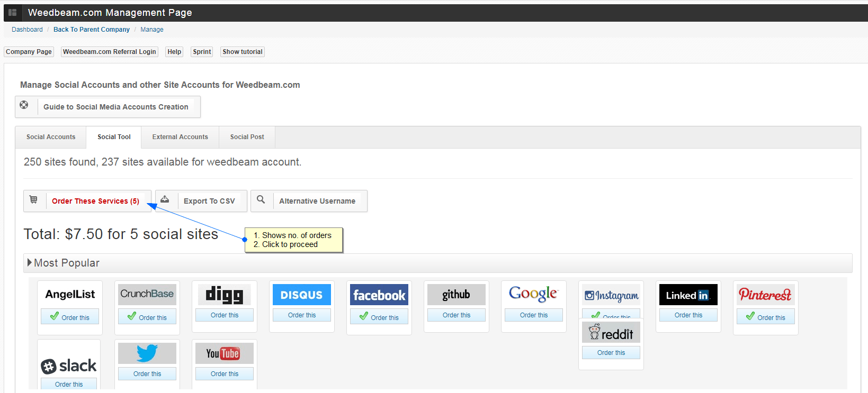Select Order this under Disqus
Image resolution: width=868 pixels, height=393 pixels.
302,315
